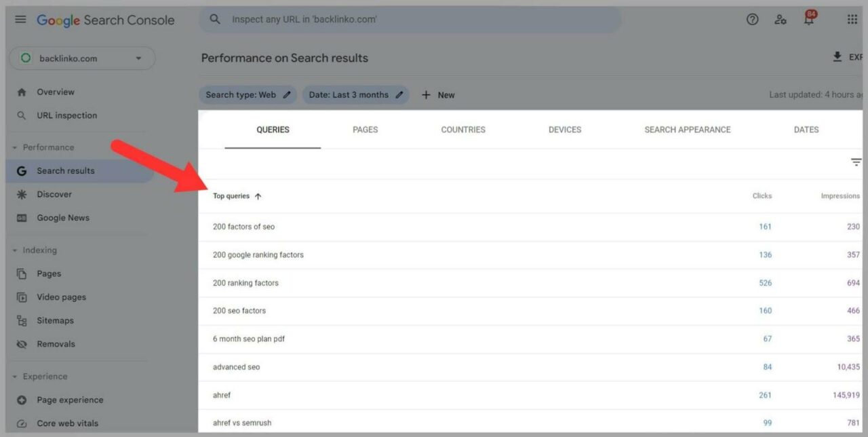Switch to the Devices tab
This screenshot has height=437, width=868.
(564, 130)
